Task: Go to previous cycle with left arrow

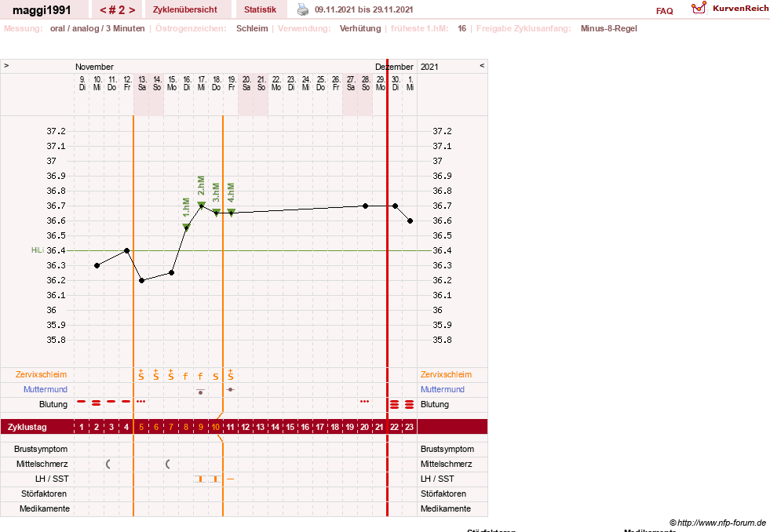Action: point(103,10)
